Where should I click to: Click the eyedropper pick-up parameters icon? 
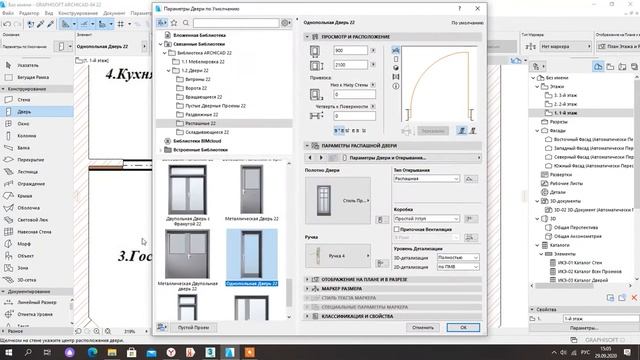[41, 24]
